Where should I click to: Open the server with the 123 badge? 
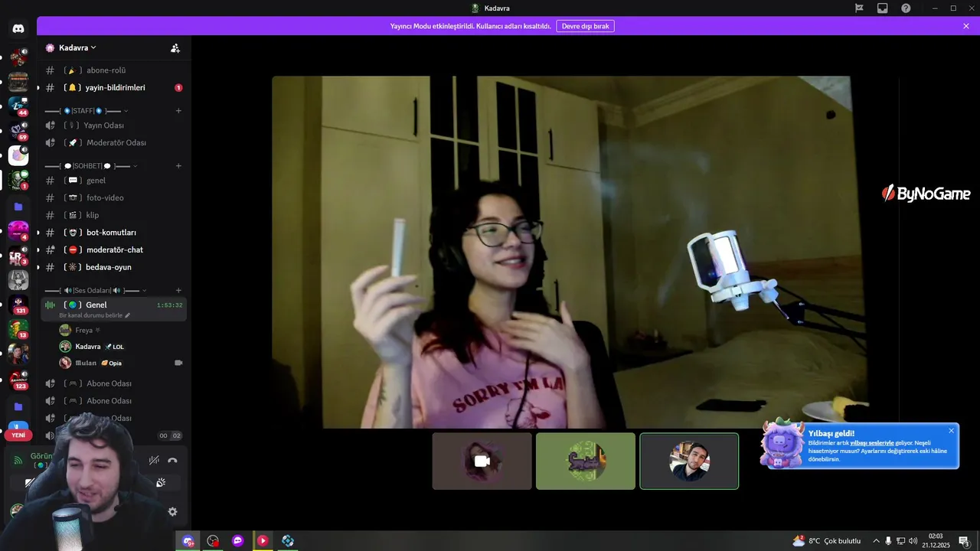click(x=18, y=379)
